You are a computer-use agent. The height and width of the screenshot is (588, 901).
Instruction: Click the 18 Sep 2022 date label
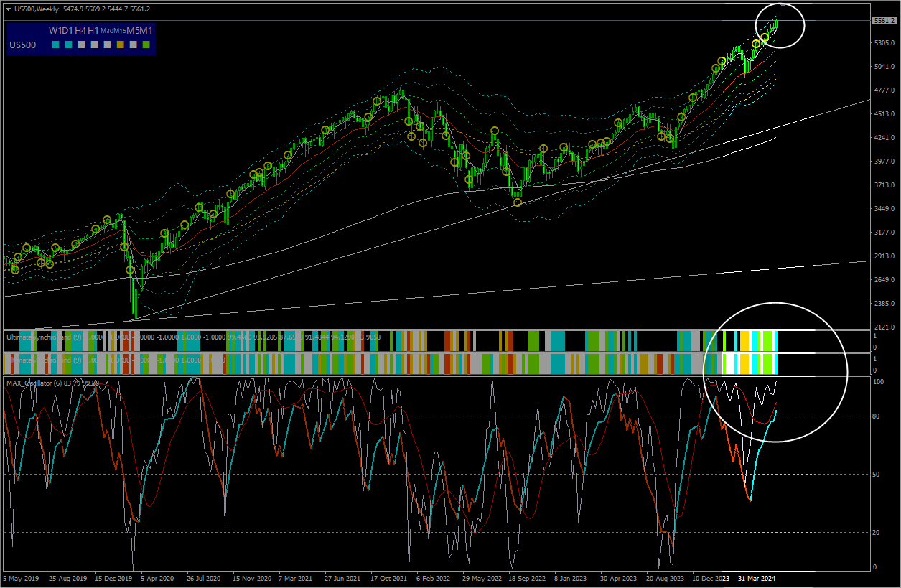click(x=527, y=578)
